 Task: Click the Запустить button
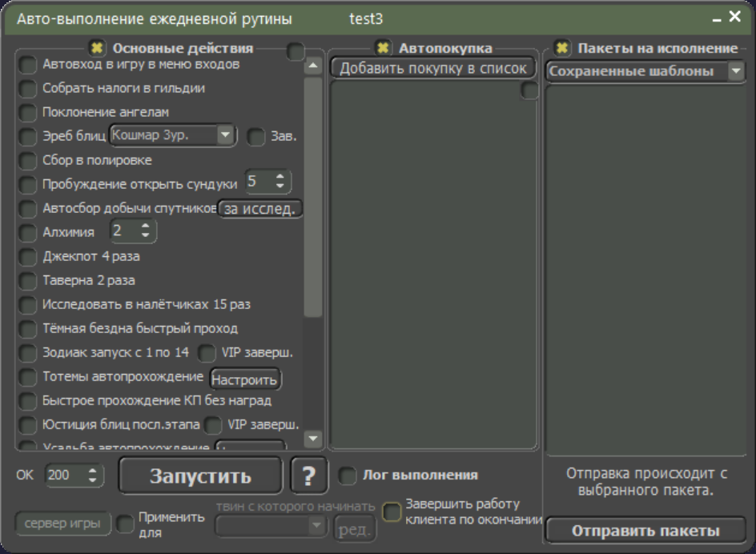(x=200, y=476)
